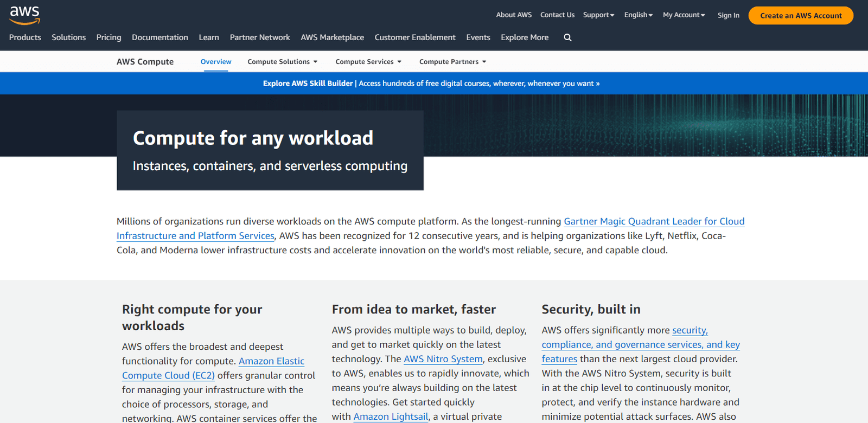This screenshot has height=423, width=868.
Task: Open the Amazon Lightsail link
Action: pyautogui.click(x=391, y=416)
